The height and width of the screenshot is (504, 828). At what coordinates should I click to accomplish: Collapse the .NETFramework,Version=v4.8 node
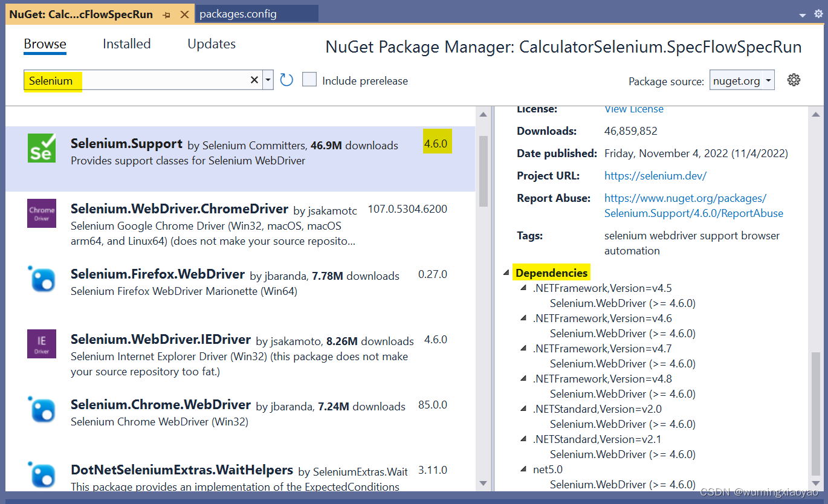point(523,379)
